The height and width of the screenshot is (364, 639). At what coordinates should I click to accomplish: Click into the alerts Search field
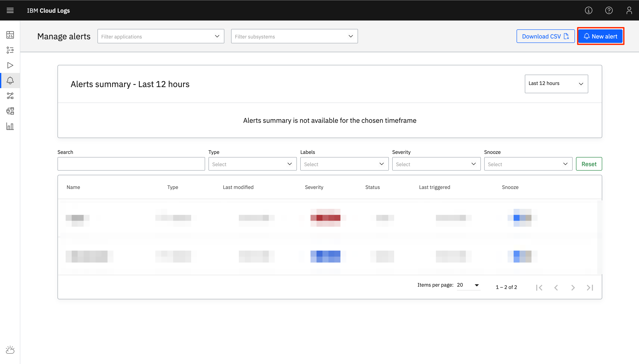pos(131,164)
